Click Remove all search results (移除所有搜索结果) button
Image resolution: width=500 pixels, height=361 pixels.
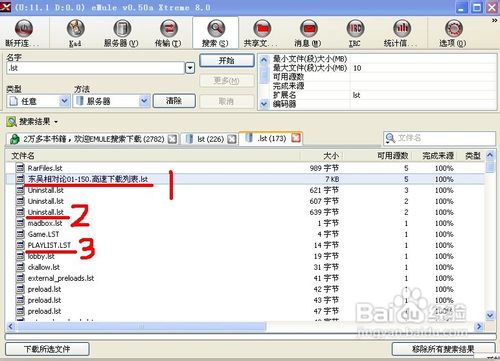tap(443, 349)
